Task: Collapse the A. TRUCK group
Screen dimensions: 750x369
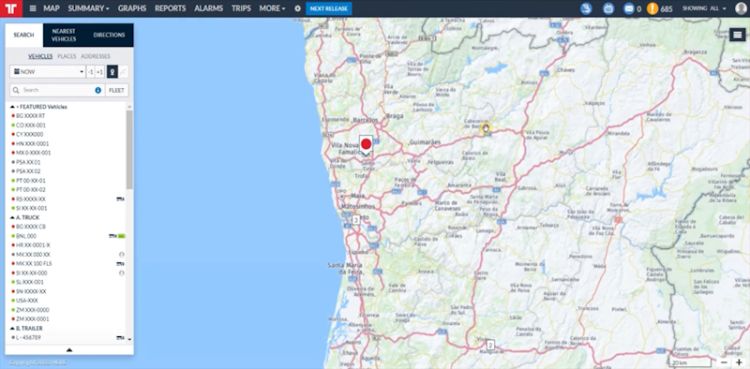Action: (x=12, y=217)
